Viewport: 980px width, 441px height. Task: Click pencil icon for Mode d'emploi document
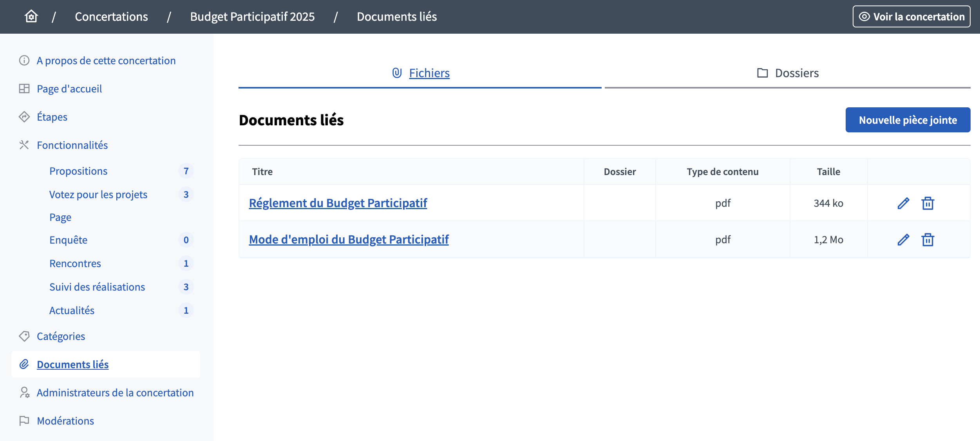pos(903,240)
